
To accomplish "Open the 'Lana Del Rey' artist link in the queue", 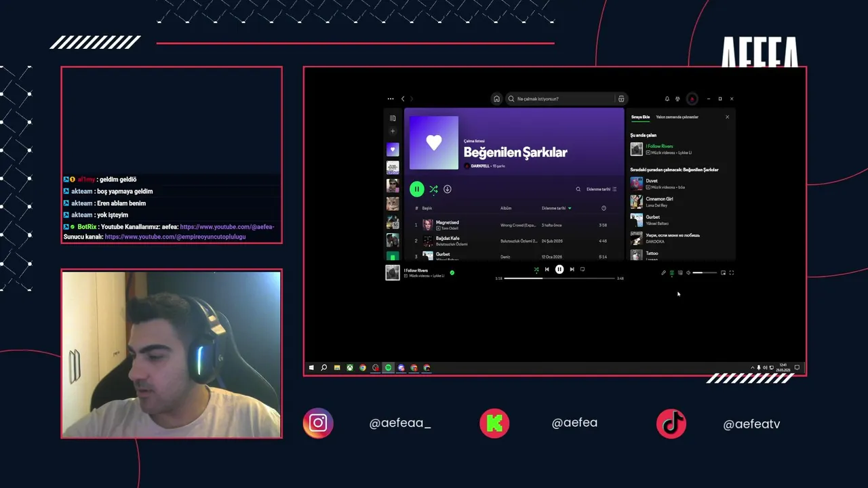I will [657, 205].
